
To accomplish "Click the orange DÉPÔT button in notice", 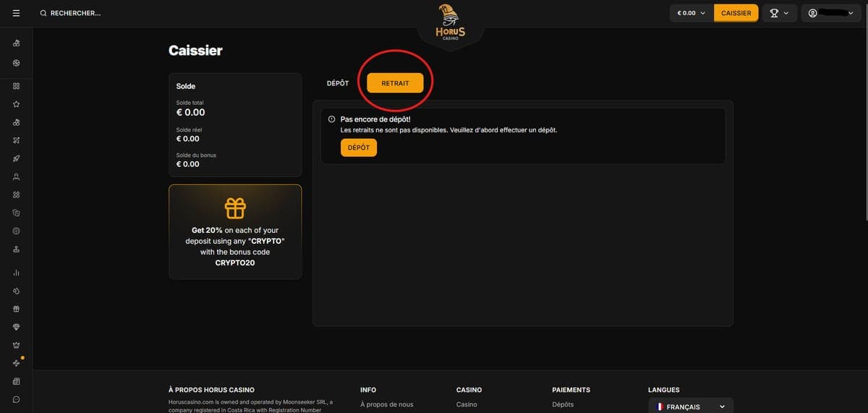I will [359, 148].
